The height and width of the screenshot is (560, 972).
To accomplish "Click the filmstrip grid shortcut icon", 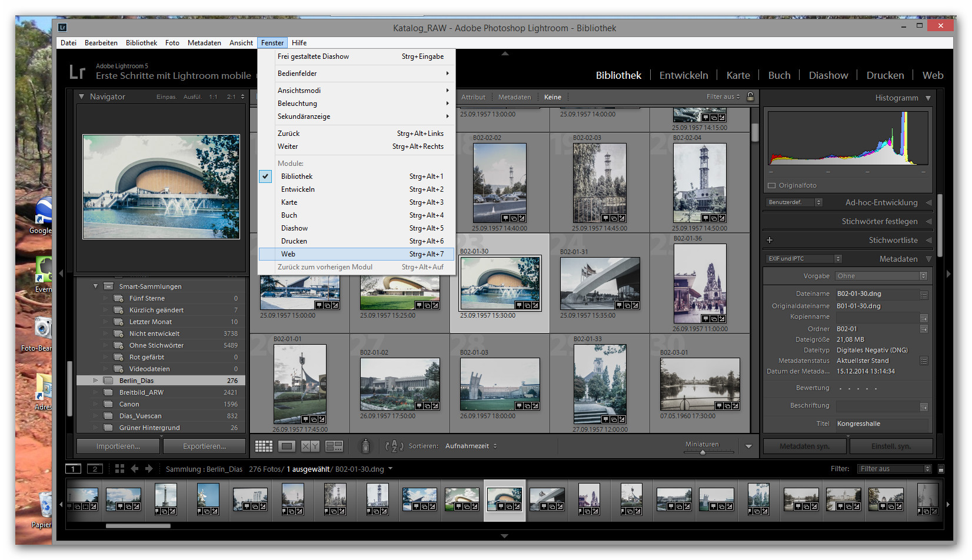I will 119,469.
